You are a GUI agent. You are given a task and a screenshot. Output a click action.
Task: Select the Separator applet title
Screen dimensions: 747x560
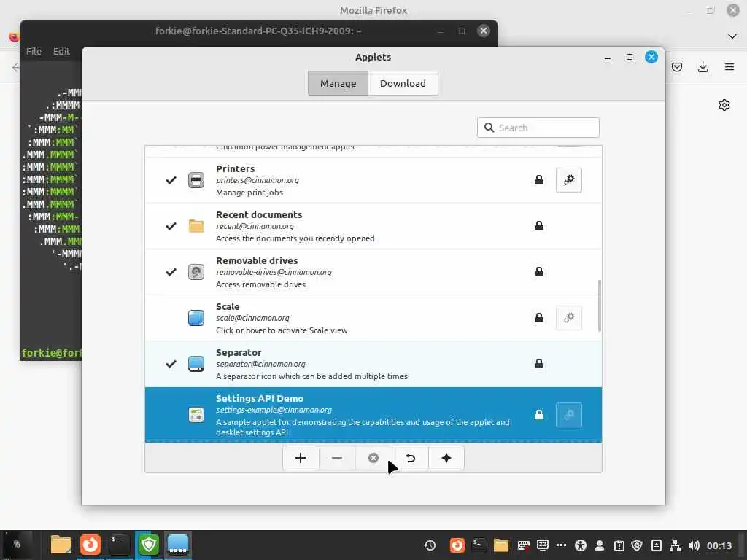[239, 352]
